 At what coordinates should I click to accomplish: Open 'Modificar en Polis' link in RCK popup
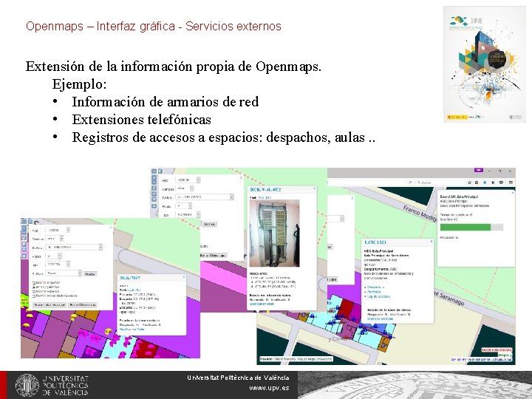262,304
